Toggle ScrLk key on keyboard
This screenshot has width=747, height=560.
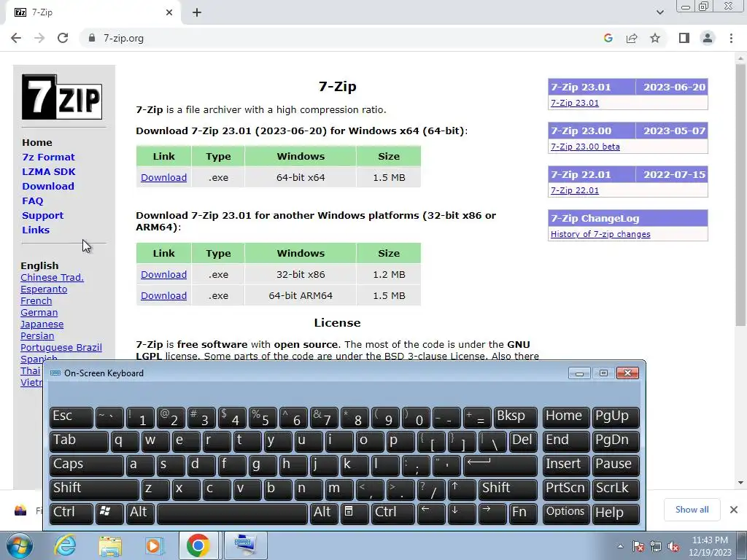click(616, 489)
